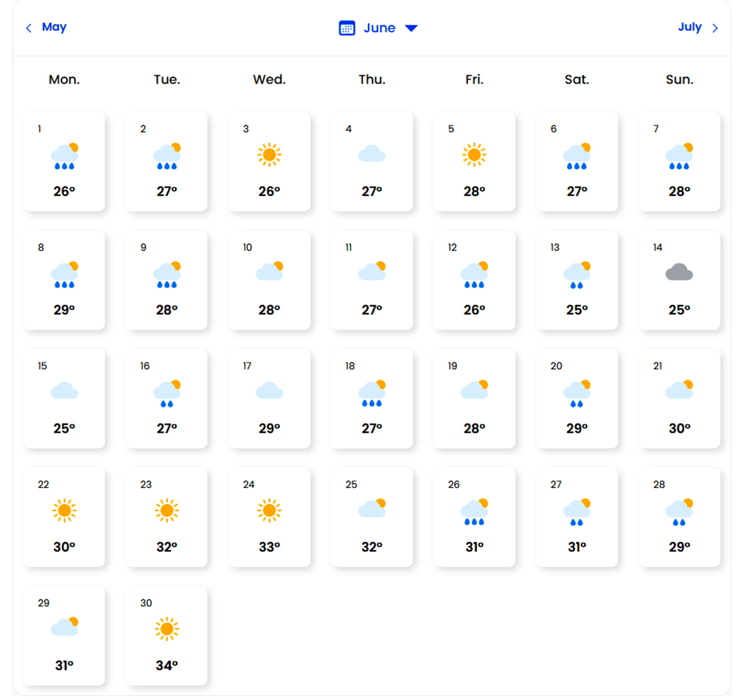Click the calendar icon beside June
The height and width of the screenshot is (700, 743).
[x=347, y=28]
